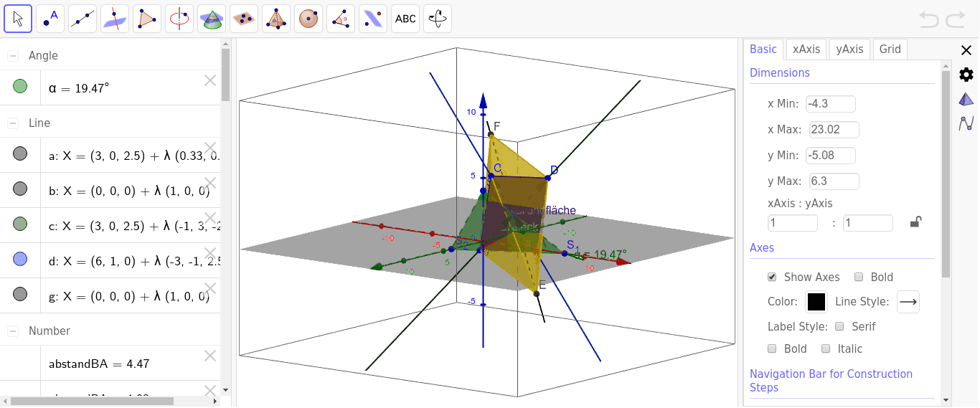Select the Intersect two surfaces tool
Viewport: 980px width, 408px height.
pos(212,19)
